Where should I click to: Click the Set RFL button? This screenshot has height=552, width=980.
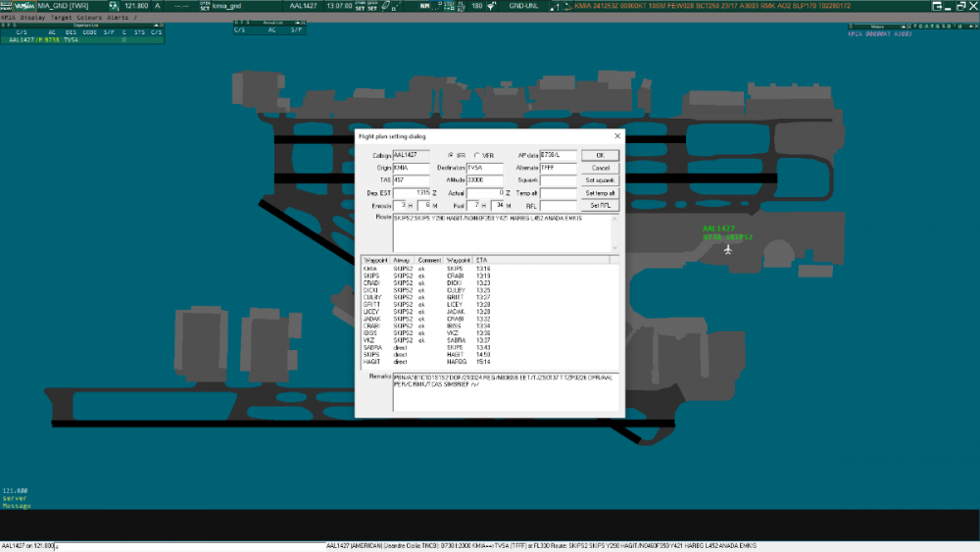tap(600, 205)
